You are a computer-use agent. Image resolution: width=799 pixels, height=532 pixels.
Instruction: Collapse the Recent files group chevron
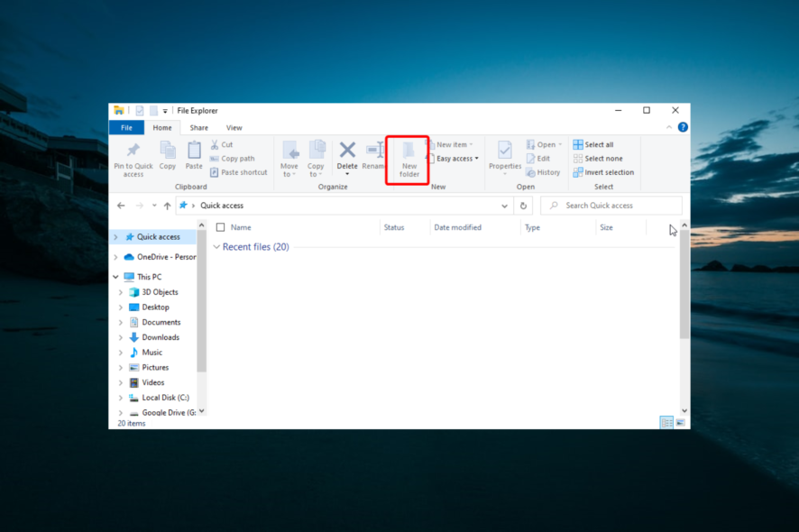point(216,247)
